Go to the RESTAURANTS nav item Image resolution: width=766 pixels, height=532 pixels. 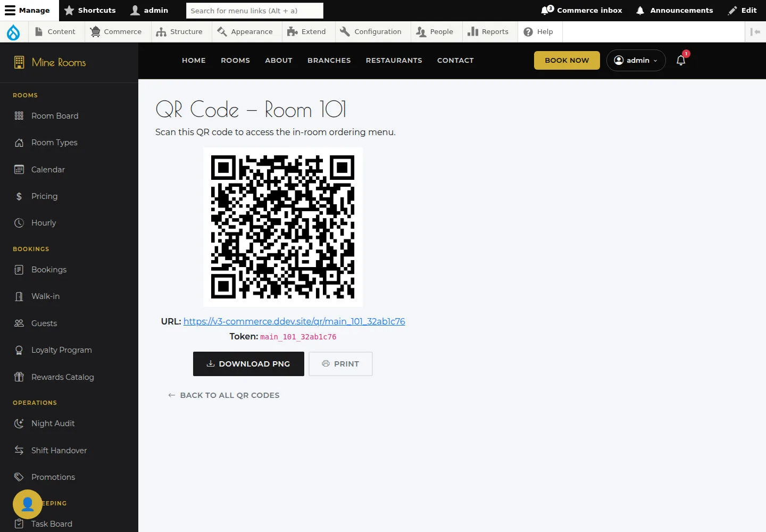coord(394,60)
